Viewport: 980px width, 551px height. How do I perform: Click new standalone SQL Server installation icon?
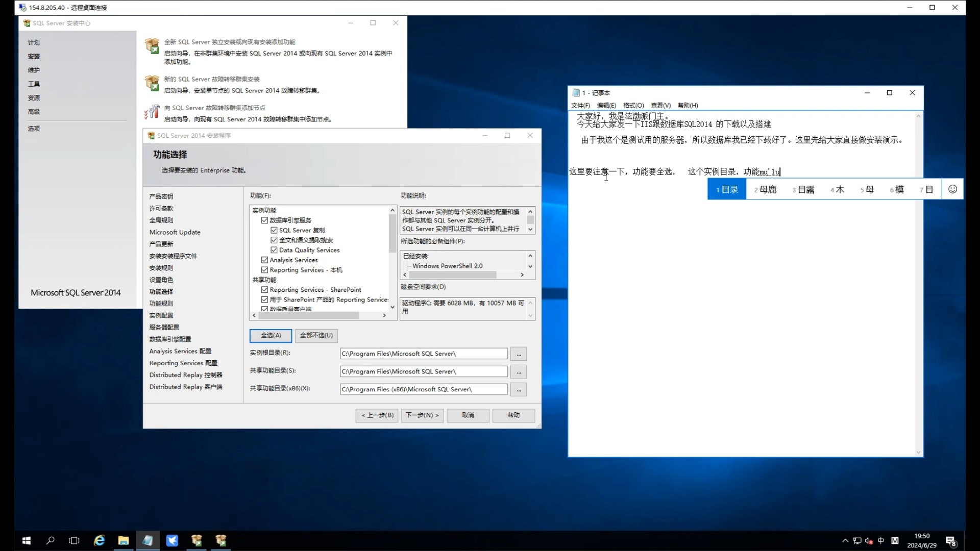(152, 46)
